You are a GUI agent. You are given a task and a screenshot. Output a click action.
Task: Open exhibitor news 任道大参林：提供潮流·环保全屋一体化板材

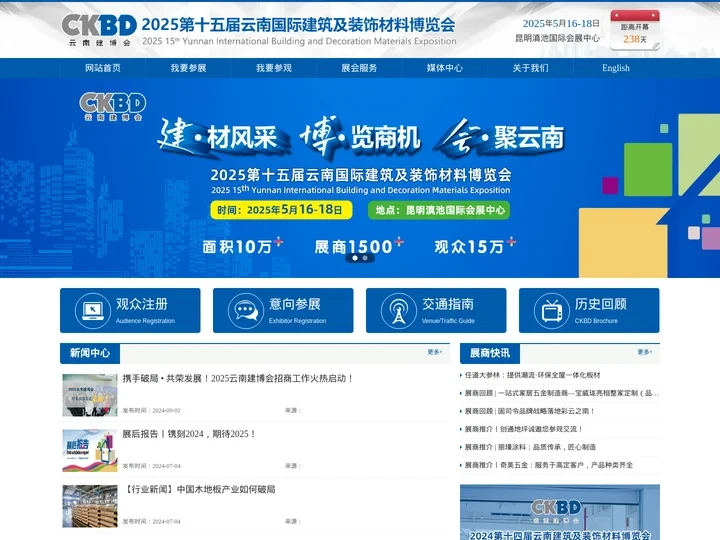pyautogui.click(x=533, y=375)
